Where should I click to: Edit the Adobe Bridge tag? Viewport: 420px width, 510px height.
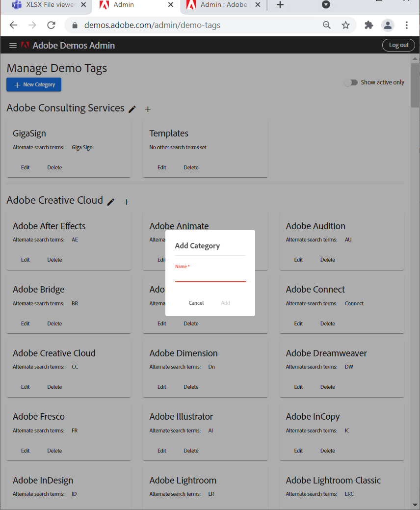(x=26, y=323)
